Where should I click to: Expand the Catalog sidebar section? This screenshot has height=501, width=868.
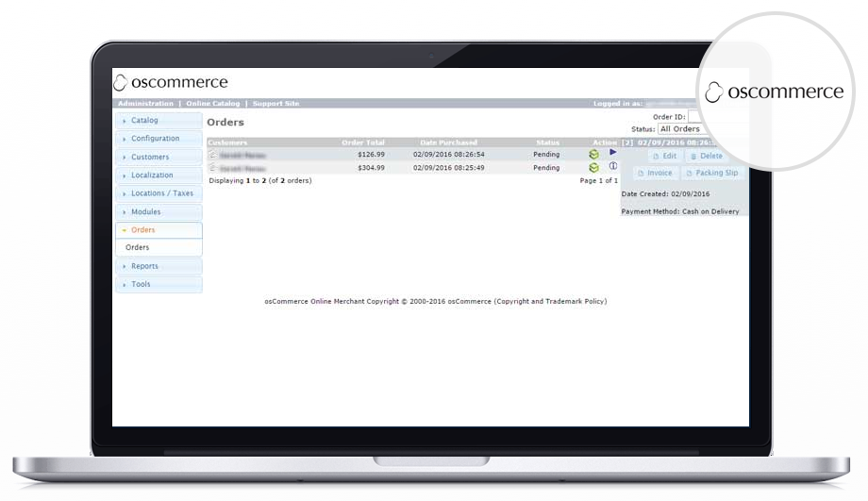[159, 120]
